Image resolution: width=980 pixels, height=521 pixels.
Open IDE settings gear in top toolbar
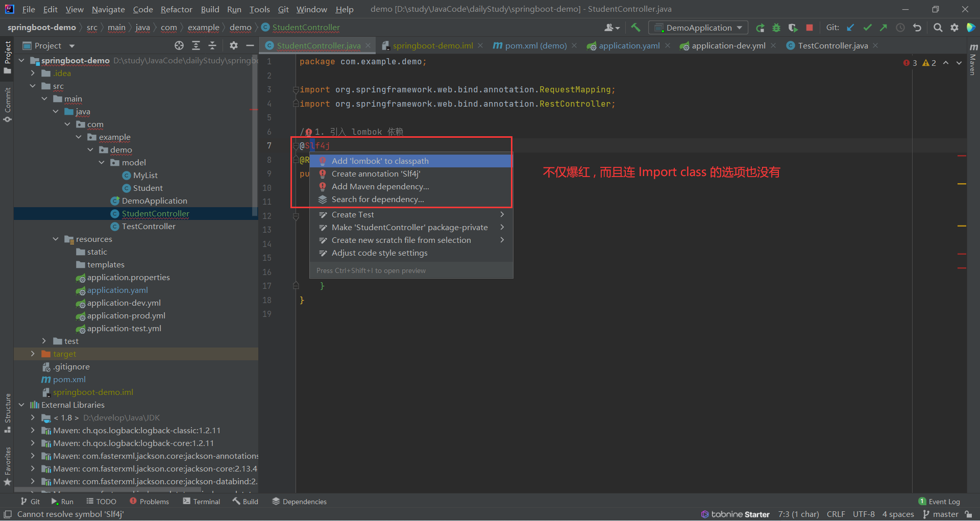point(954,28)
